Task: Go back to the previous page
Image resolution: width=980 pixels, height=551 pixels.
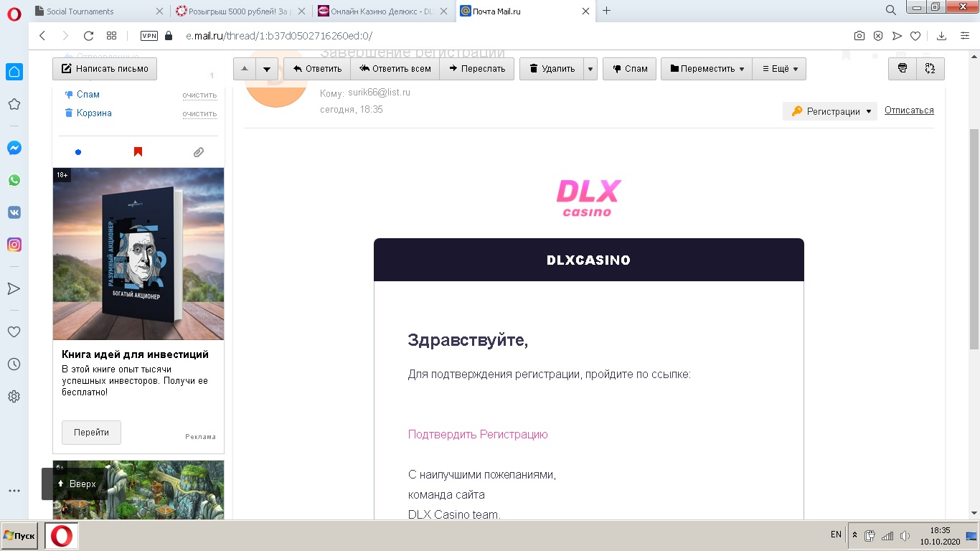Action: click(42, 36)
